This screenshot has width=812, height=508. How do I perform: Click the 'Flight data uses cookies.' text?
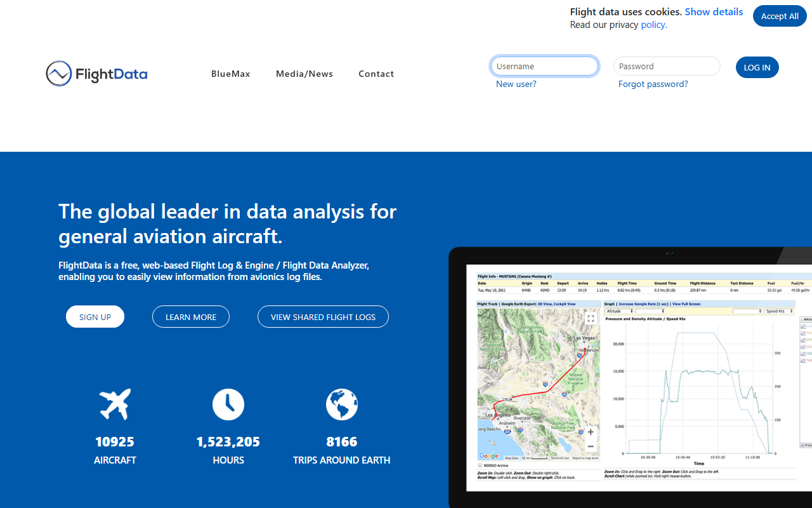coord(625,11)
